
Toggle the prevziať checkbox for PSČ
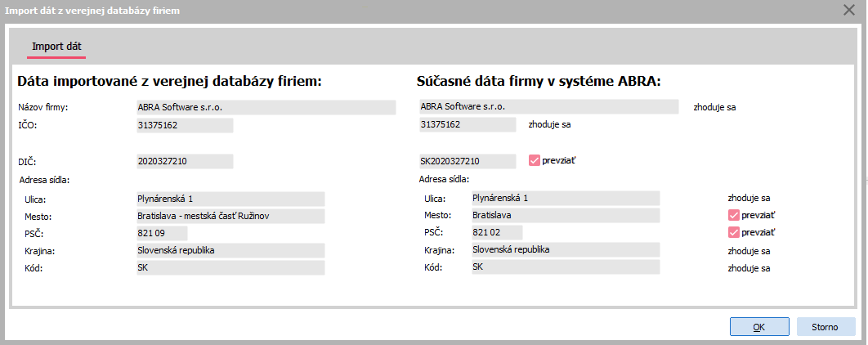[x=733, y=232]
